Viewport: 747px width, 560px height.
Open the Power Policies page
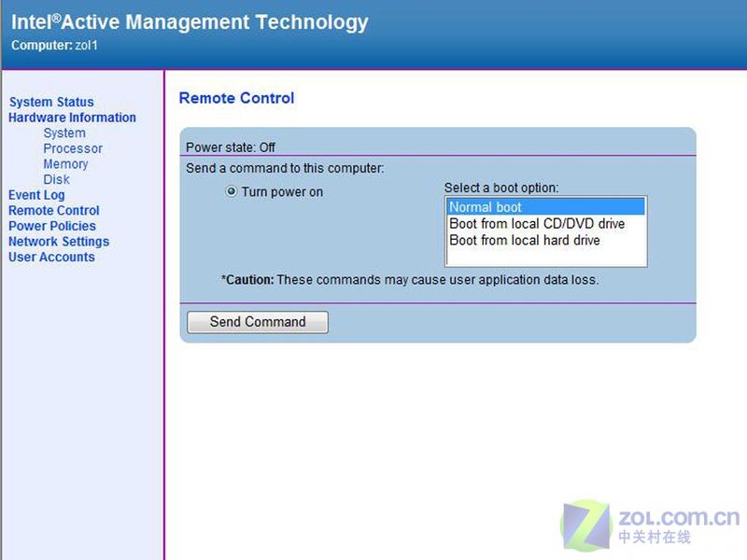tap(52, 226)
